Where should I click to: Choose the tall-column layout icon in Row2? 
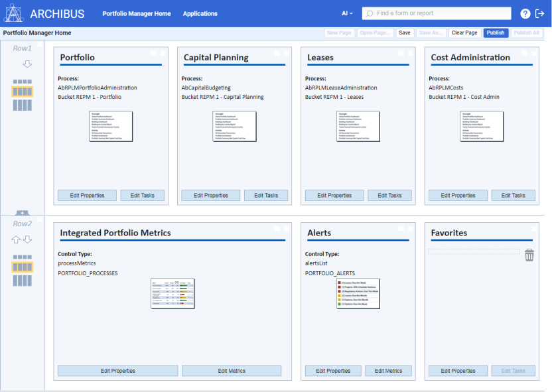[23, 281]
